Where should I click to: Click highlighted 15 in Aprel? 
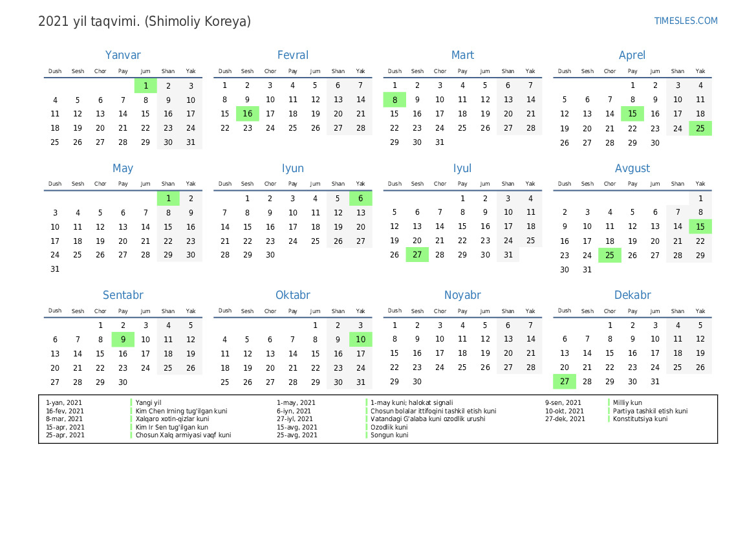(x=632, y=114)
